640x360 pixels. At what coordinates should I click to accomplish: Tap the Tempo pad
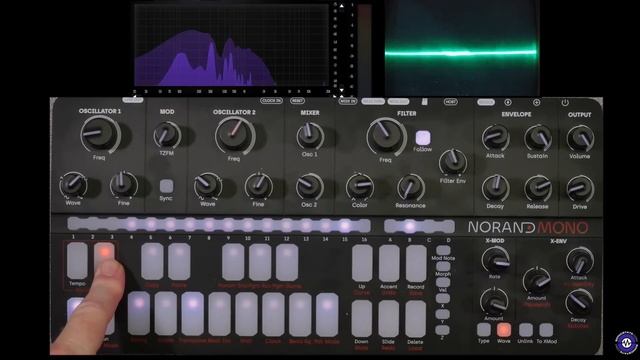pos(77,261)
